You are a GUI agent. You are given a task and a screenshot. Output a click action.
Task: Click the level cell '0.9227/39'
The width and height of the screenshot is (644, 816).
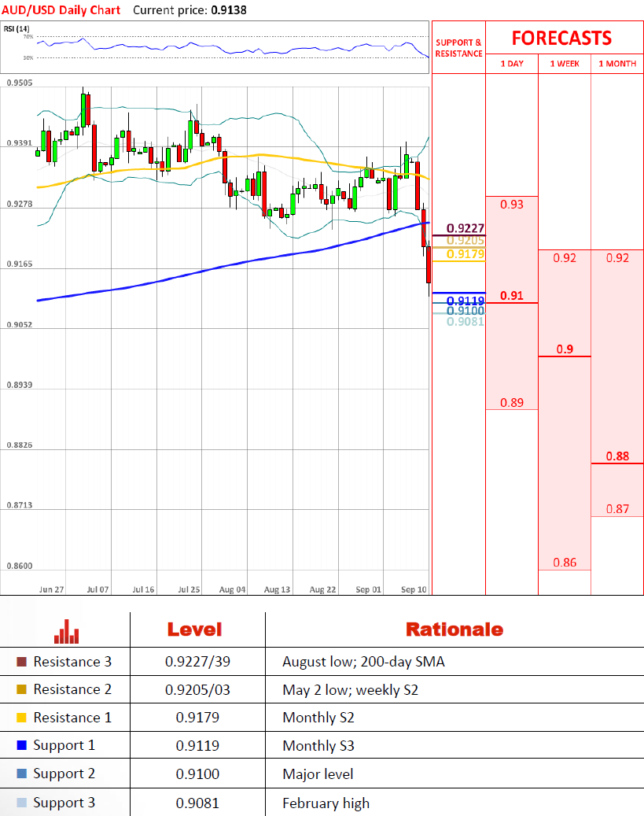click(197, 662)
